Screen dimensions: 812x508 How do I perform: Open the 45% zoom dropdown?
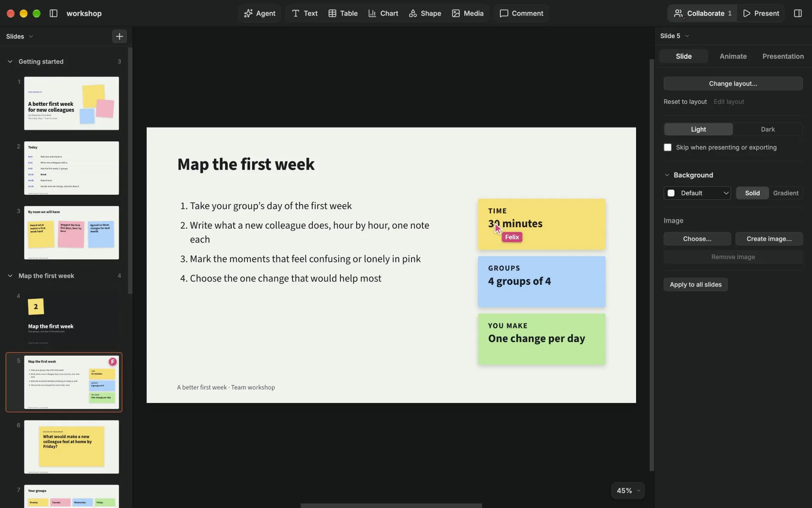(x=628, y=491)
